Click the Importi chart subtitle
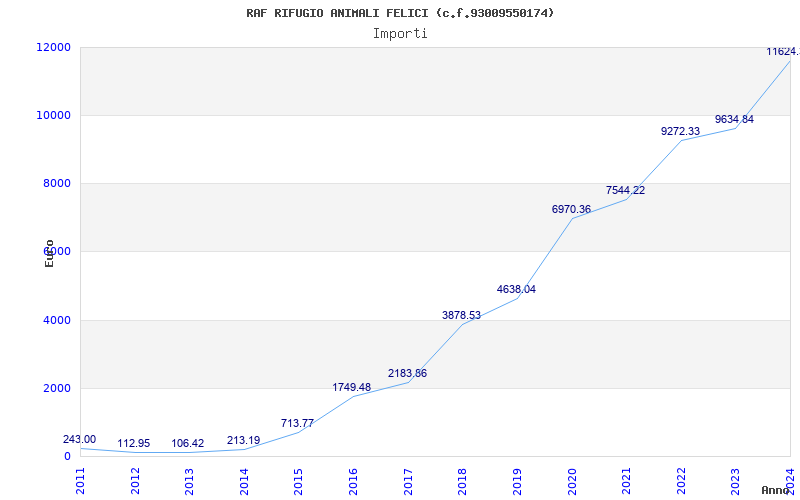The height and width of the screenshot is (500, 800). click(400, 33)
